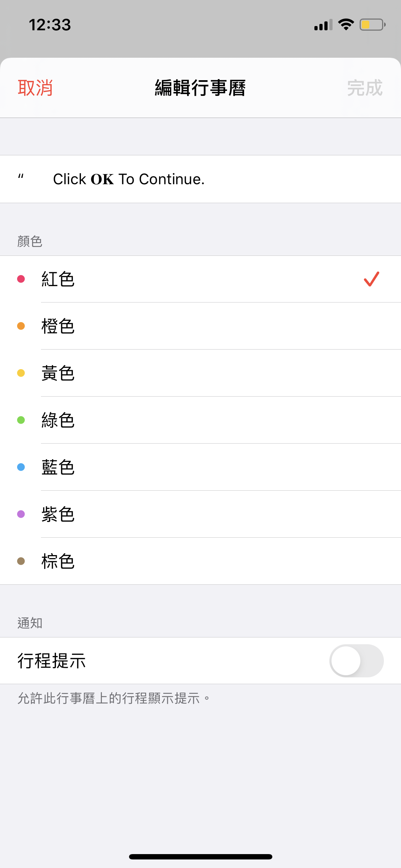
Task: Tap the green color dot swatch
Action: tap(21, 420)
